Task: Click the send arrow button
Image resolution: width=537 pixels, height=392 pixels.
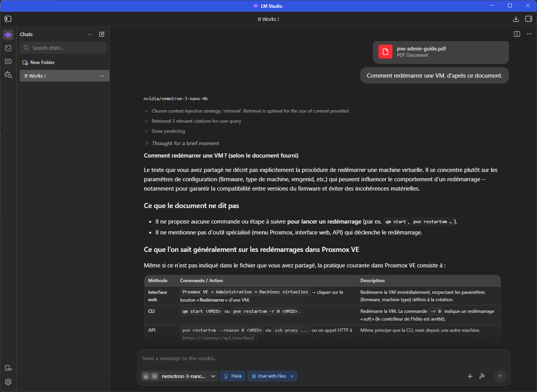Action: pyautogui.click(x=500, y=376)
